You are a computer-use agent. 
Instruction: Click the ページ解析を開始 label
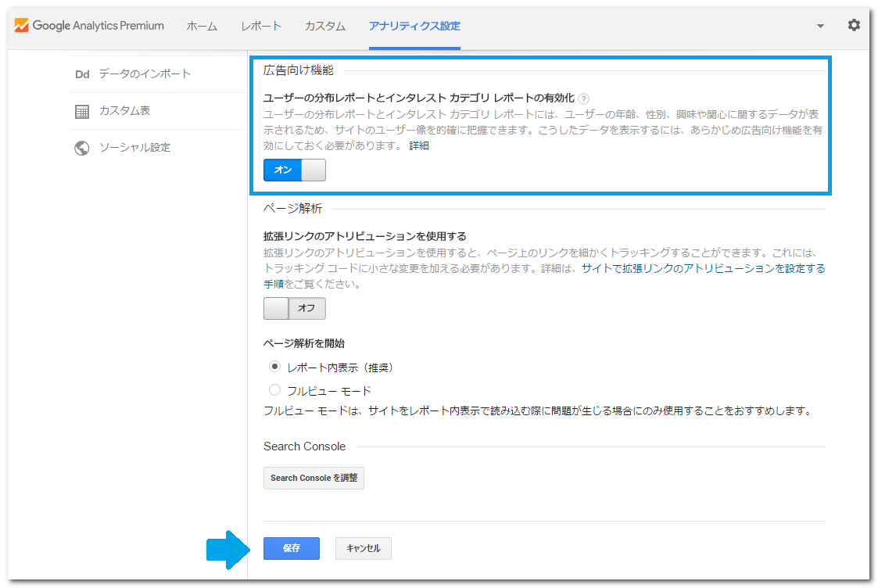(x=304, y=343)
